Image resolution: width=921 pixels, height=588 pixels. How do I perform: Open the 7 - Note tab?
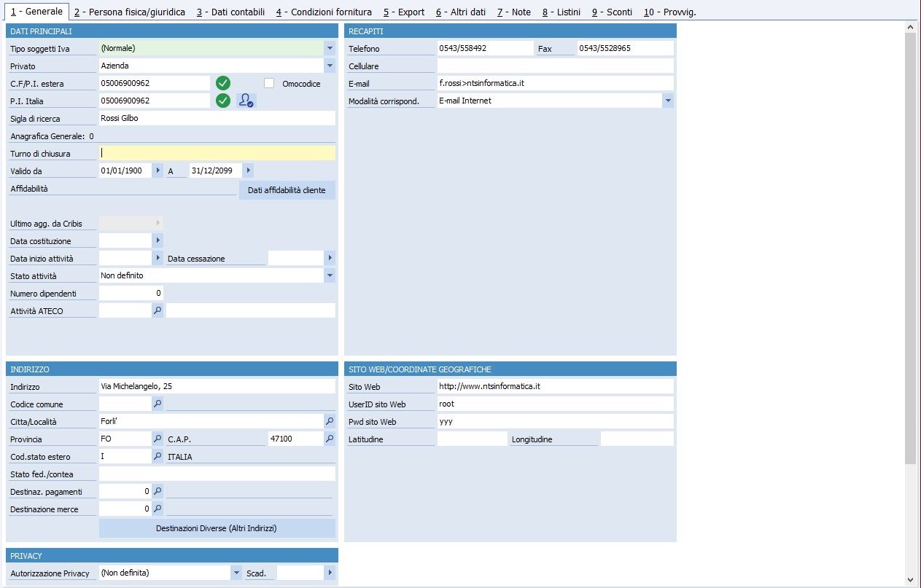coord(513,12)
